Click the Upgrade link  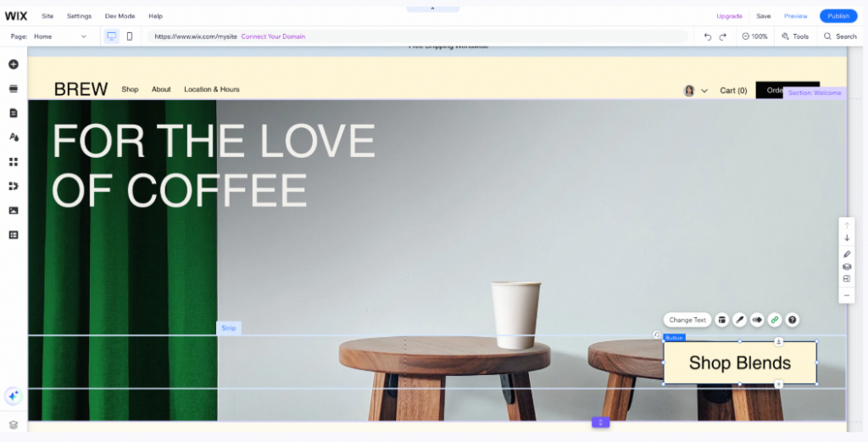pos(729,16)
